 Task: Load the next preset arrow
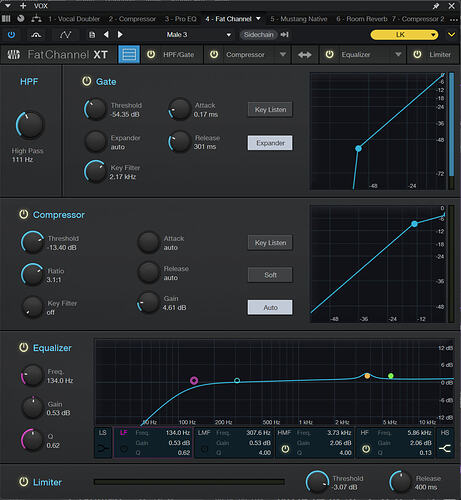point(120,34)
